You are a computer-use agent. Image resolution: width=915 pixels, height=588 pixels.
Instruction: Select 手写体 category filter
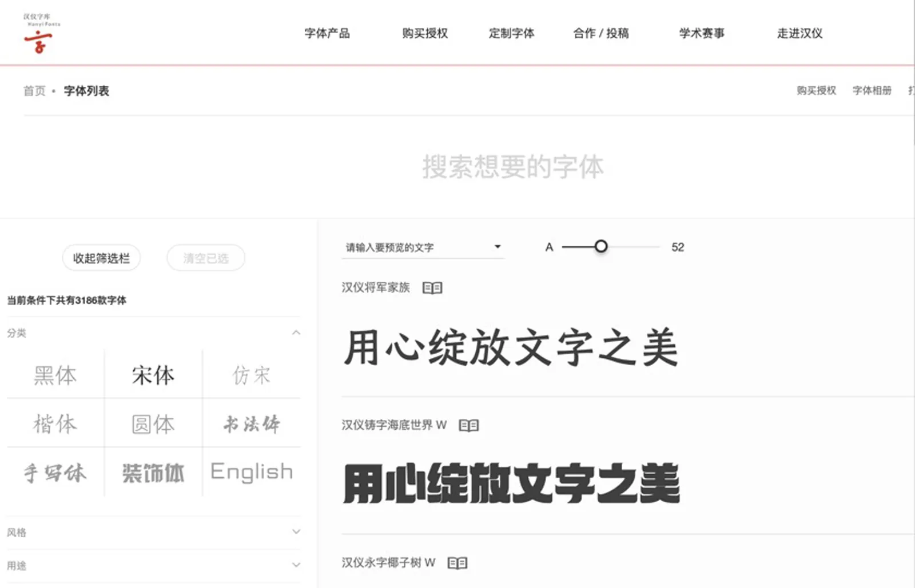pos(55,473)
